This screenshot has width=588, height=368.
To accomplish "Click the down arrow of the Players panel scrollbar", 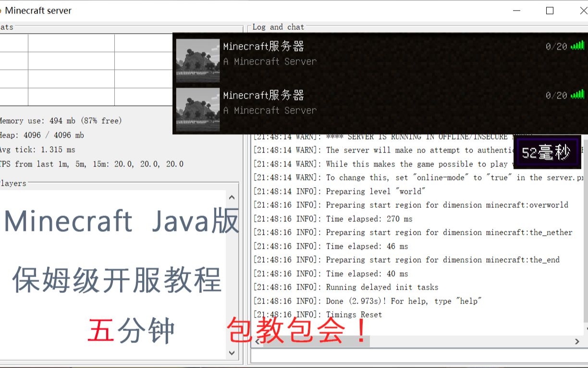I will click(232, 353).
